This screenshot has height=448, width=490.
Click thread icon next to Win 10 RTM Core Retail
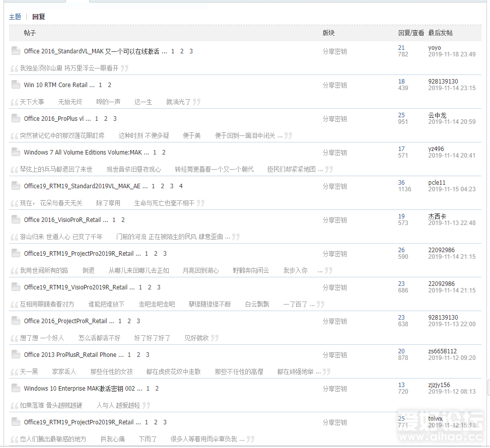(x=16, y=85)
